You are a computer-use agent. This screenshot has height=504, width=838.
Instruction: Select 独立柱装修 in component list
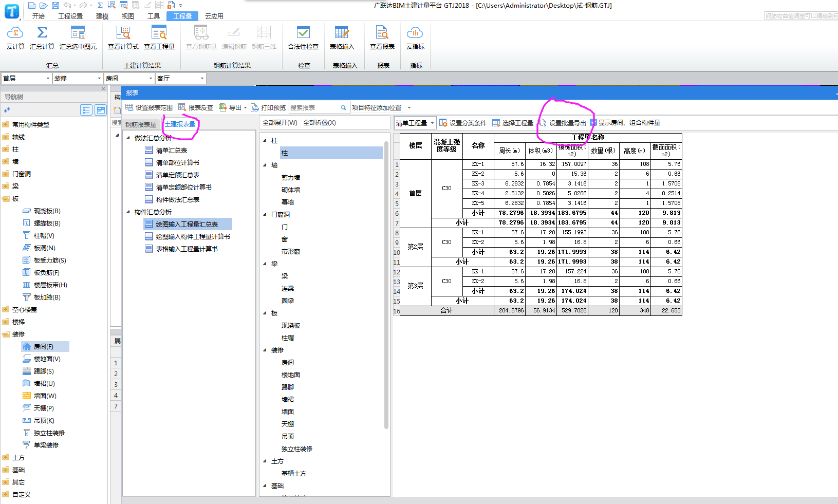(x=297, y=449)
